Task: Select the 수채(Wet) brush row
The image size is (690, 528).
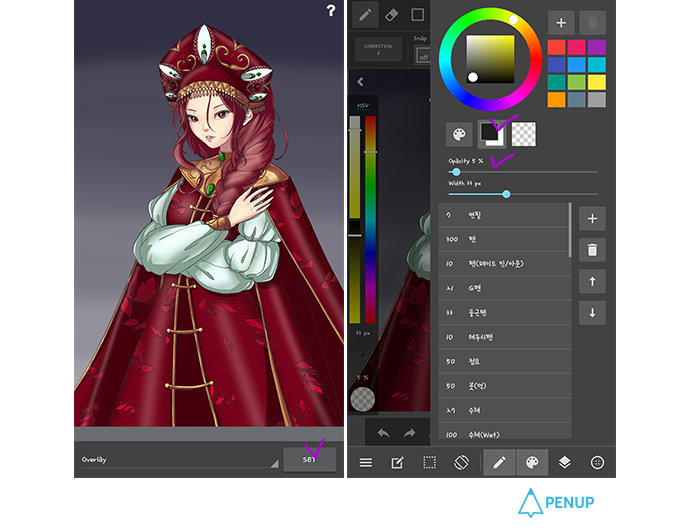Action: [505, 432]
